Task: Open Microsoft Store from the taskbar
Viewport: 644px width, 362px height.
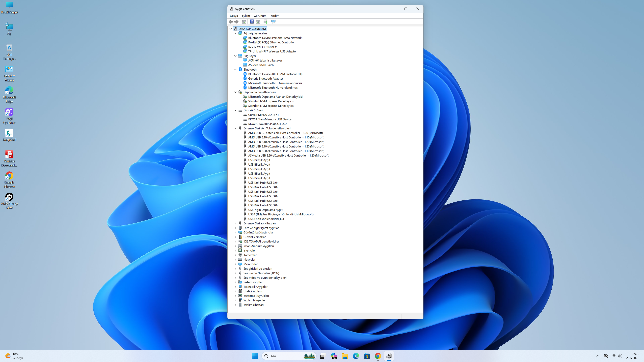Action: [x=367, y=356]
